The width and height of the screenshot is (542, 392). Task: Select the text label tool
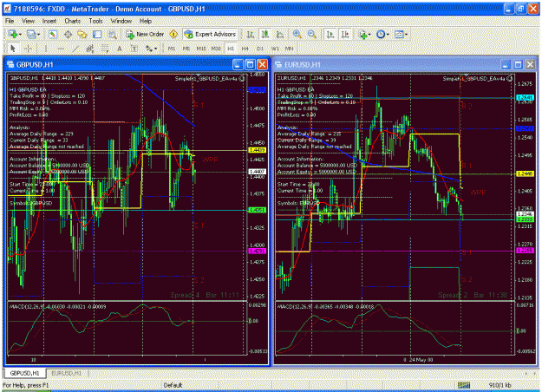134,49
